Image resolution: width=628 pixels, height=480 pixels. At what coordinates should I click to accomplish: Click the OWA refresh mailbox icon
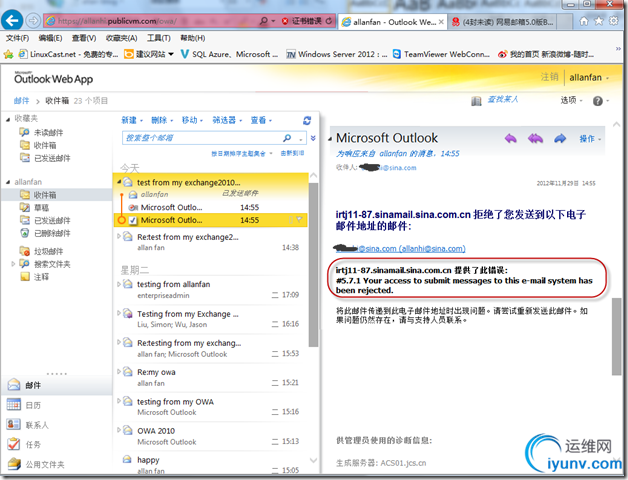(307, 120)
